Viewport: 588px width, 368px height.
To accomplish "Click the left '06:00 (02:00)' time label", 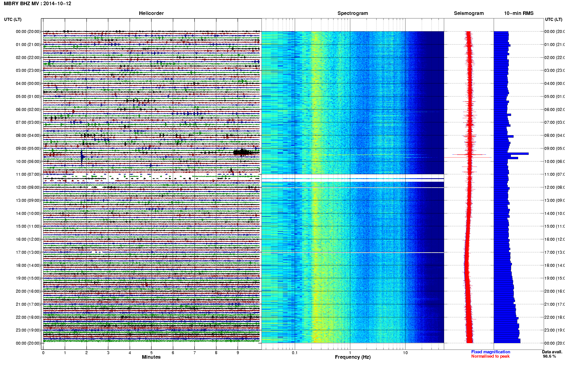I will (x=28, y=109).
